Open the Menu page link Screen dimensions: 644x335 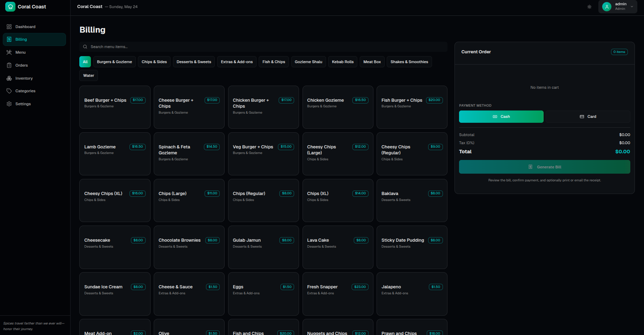(x=34, y=52)
